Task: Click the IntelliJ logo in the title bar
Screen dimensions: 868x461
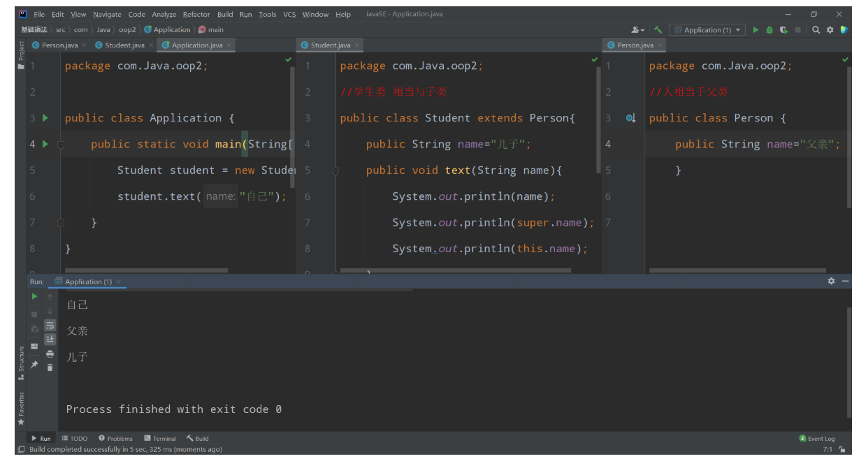Action: [23, 14]
